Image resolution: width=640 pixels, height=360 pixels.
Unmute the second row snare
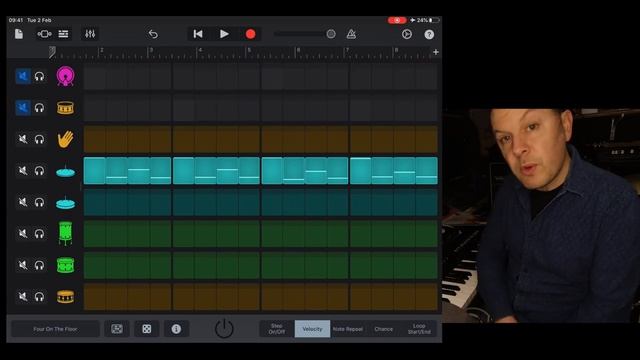click(x=23, y=108)
